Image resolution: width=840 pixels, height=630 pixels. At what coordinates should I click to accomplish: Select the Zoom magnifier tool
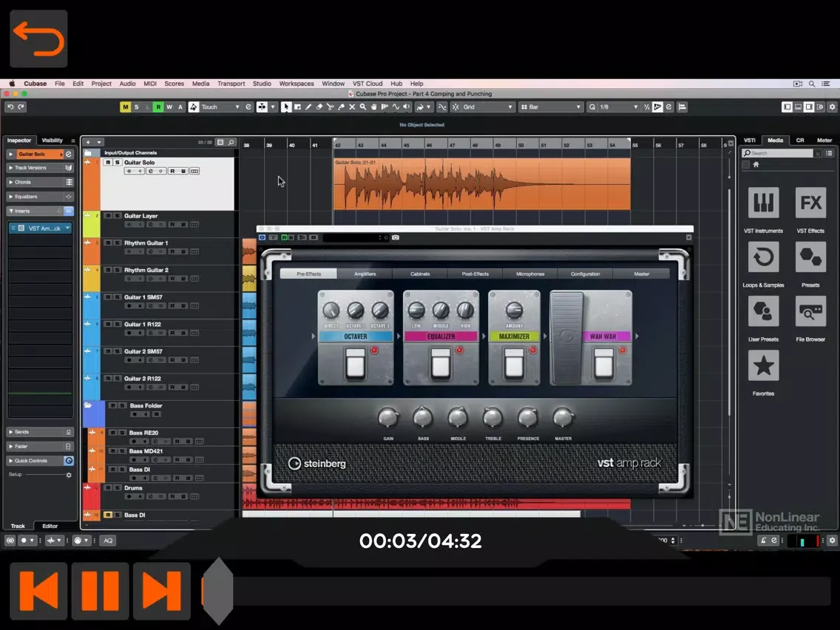coord(362,107)
